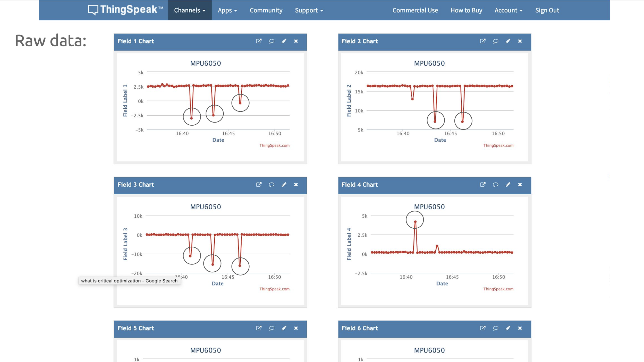
Task: Click Field 1 Chart comment bubble icon
Action: (271, 41)
